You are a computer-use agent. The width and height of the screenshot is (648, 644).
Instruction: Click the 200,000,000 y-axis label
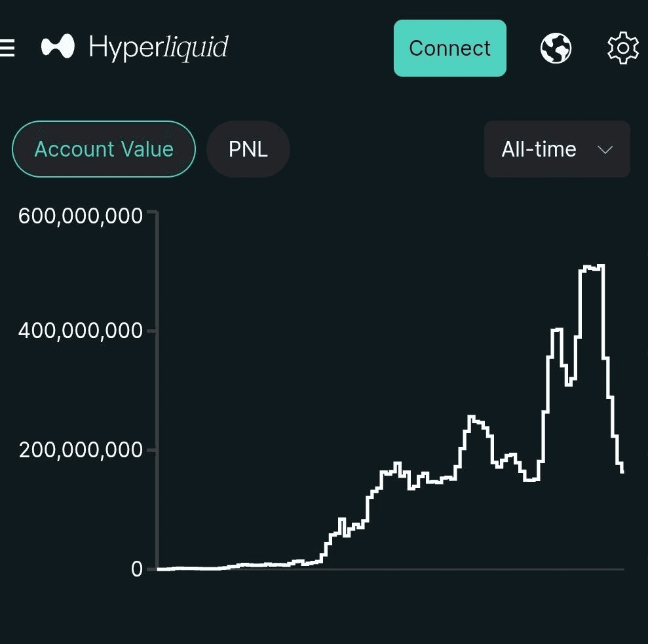pyautogui.click(x=80, y=450)
